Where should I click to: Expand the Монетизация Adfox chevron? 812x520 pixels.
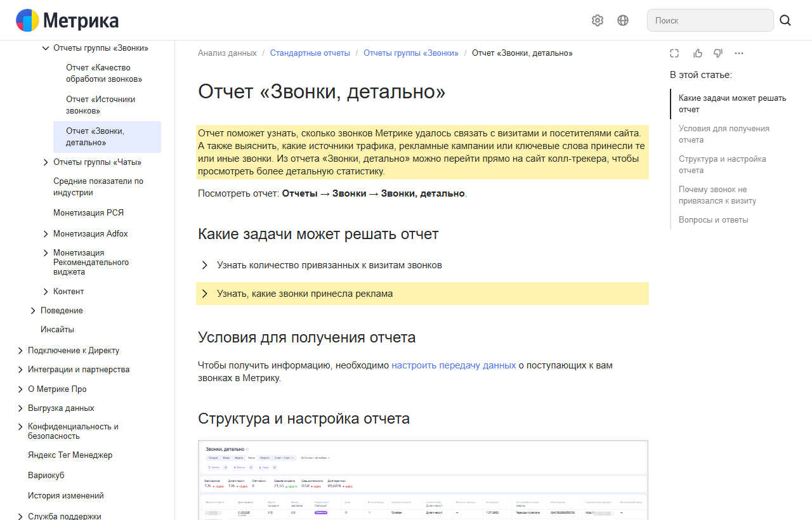coord(46,234)
